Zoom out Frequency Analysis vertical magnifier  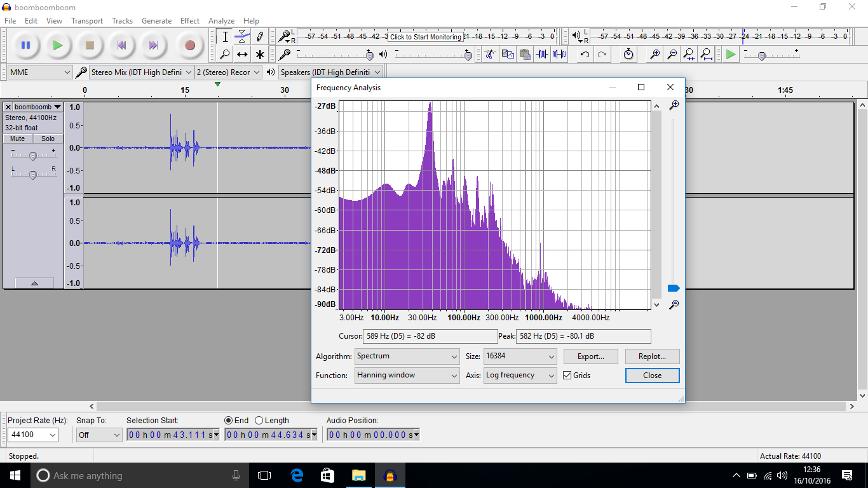pyautogui.click(x=674, y=304)
